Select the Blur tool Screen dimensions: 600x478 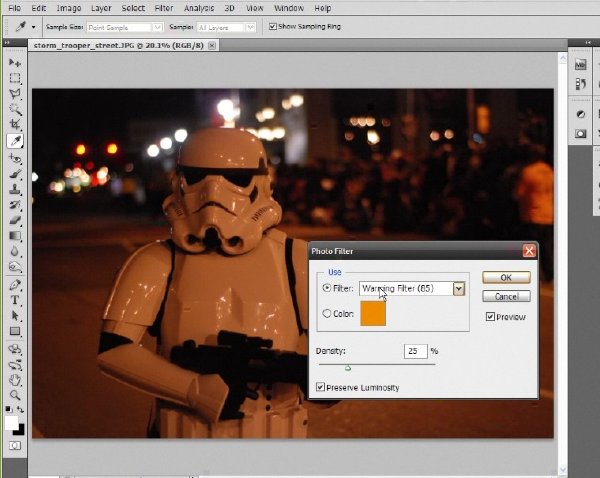click(15, 251)
